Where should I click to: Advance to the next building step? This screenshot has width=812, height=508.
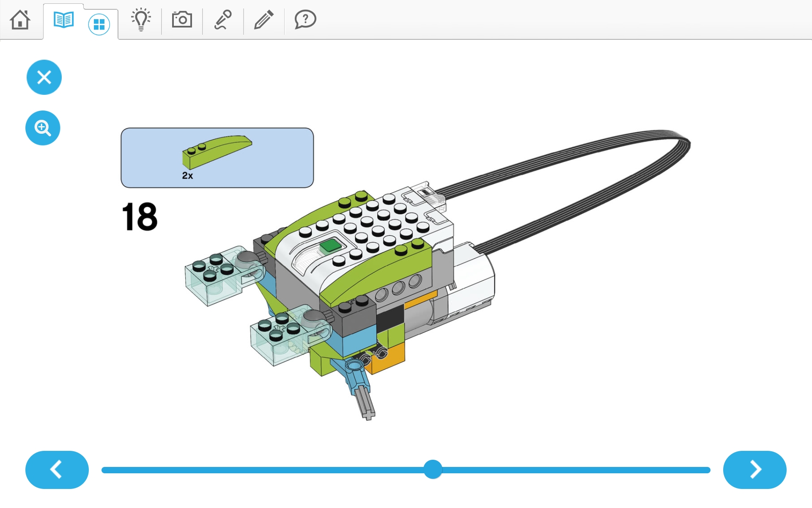pyautogui.click(x=754, y=469)
